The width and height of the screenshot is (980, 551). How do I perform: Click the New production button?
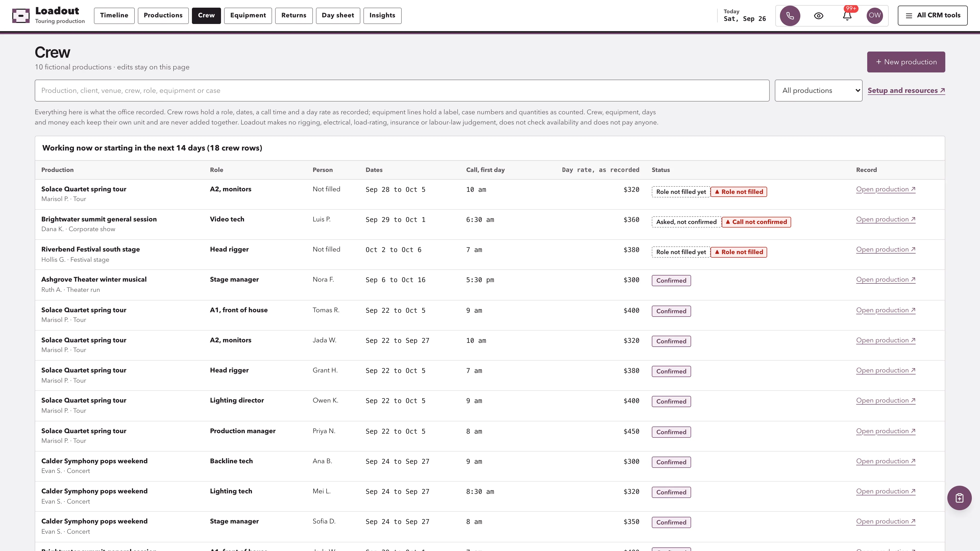click(x=906, y=62)
